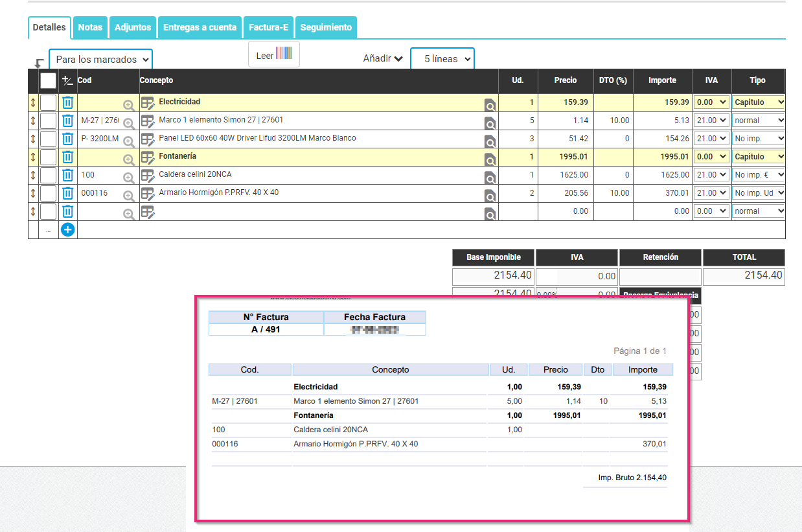The height and width of the screenshot is (532, 802).
Task: Delete the Electricidad chapter row via trash icon
Action: click(x=69, y=102)
